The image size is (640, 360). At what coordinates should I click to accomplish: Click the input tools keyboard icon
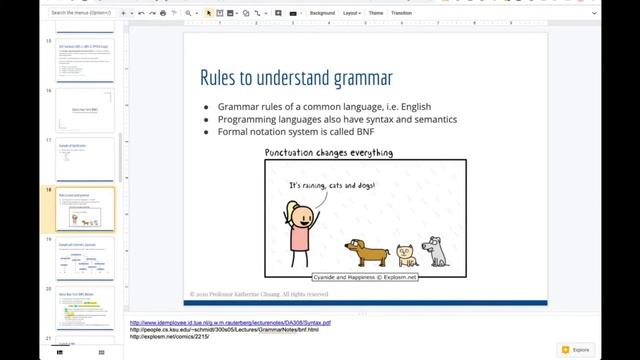(x=293, y=13)
